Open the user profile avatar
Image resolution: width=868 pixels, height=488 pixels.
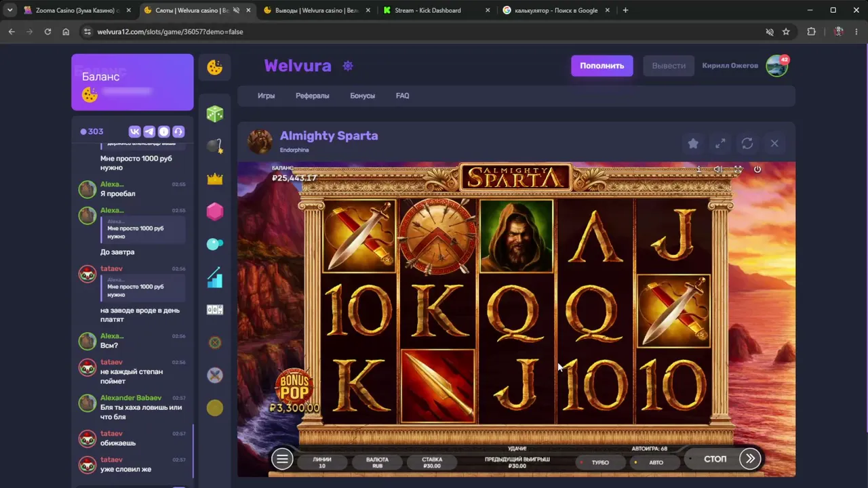point(777,66)
